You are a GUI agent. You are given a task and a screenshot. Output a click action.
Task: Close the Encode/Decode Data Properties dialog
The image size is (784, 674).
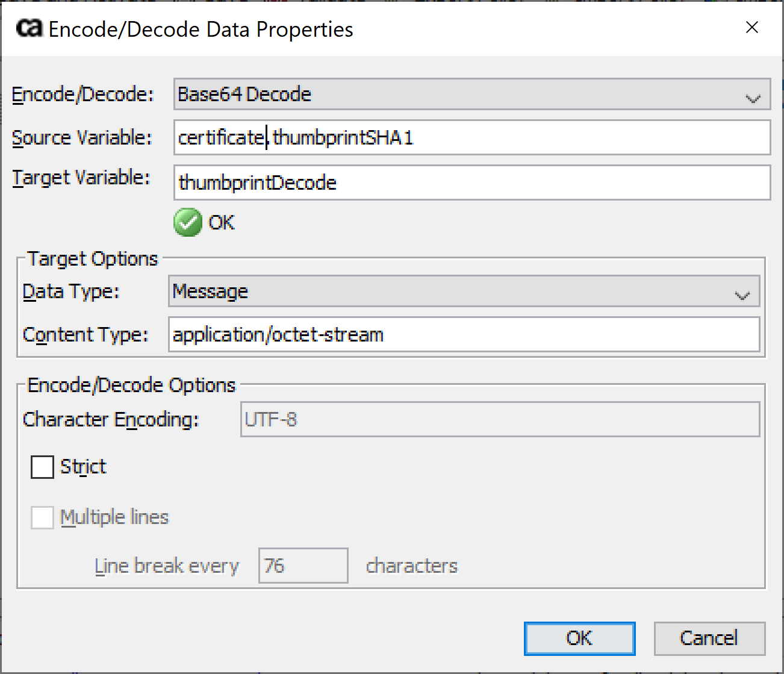[x=751, y=28]
